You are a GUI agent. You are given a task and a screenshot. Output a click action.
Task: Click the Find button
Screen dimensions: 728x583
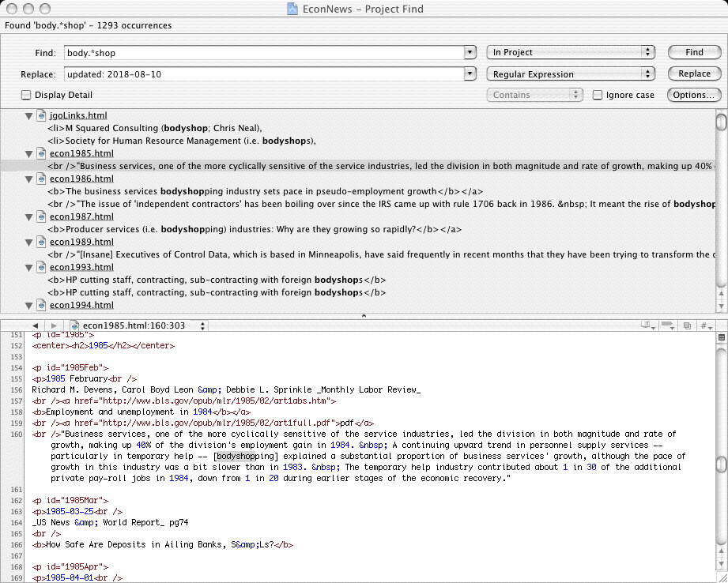(694, 52)
